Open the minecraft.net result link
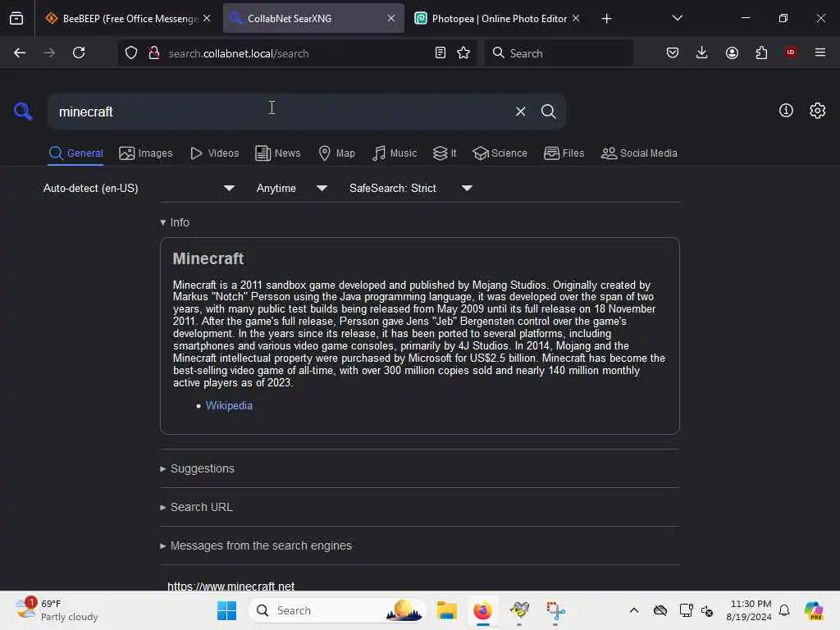Screen dimensions: 840x630 click(x=231, y=586)
